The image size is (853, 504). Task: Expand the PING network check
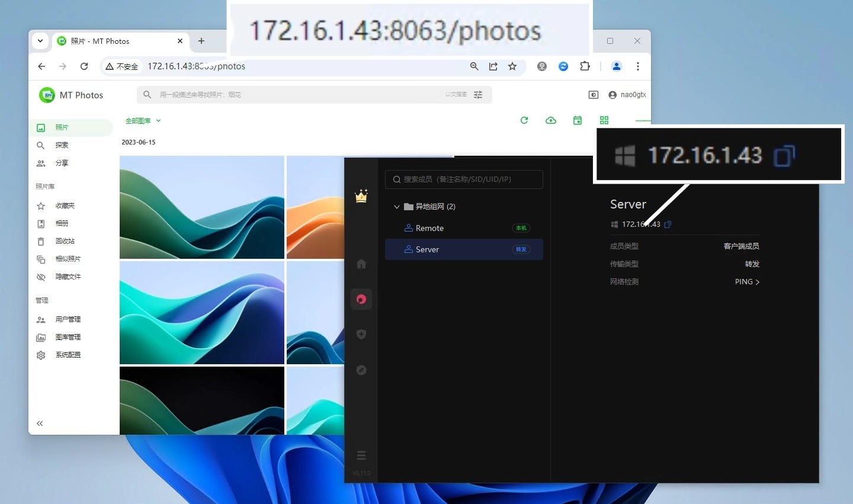(747, 282)
